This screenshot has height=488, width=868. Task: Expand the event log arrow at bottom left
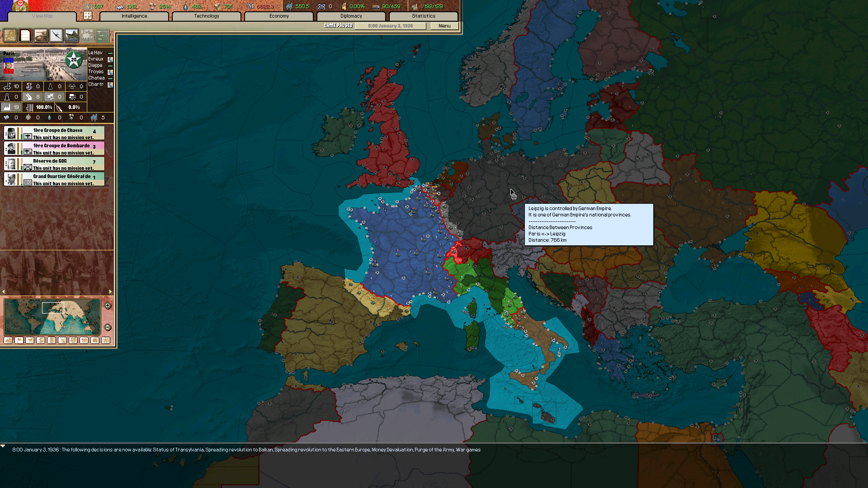[x=3, y=446]
